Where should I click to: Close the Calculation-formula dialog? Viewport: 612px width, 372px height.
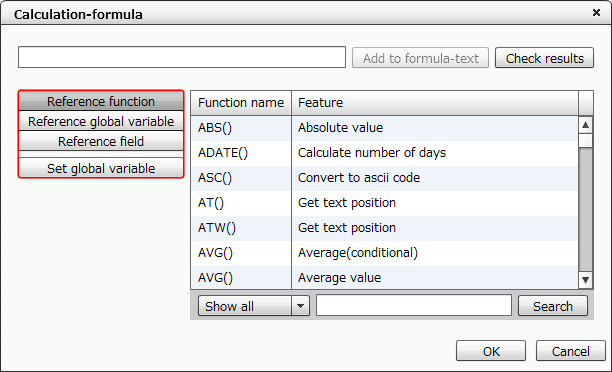596,13
